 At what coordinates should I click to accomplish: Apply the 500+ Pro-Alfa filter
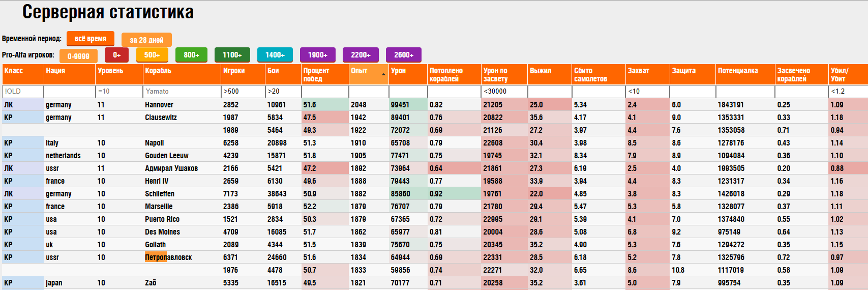click(x=152, y=55)
